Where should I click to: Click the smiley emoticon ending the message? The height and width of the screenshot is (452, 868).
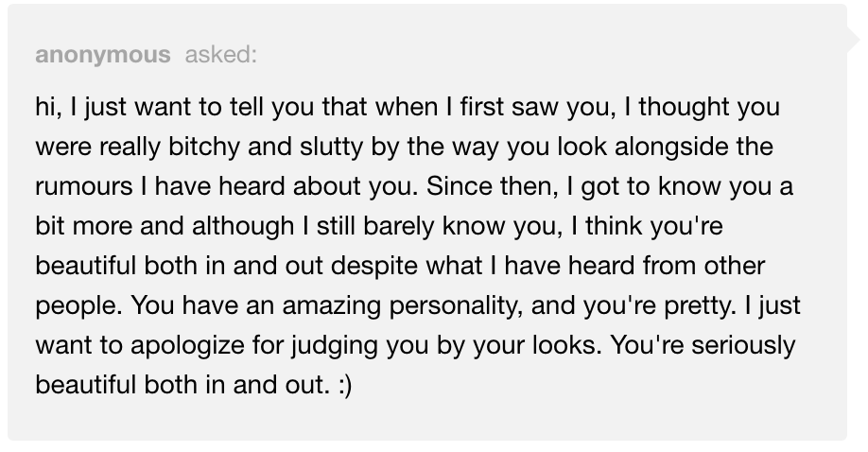(345, 385)
